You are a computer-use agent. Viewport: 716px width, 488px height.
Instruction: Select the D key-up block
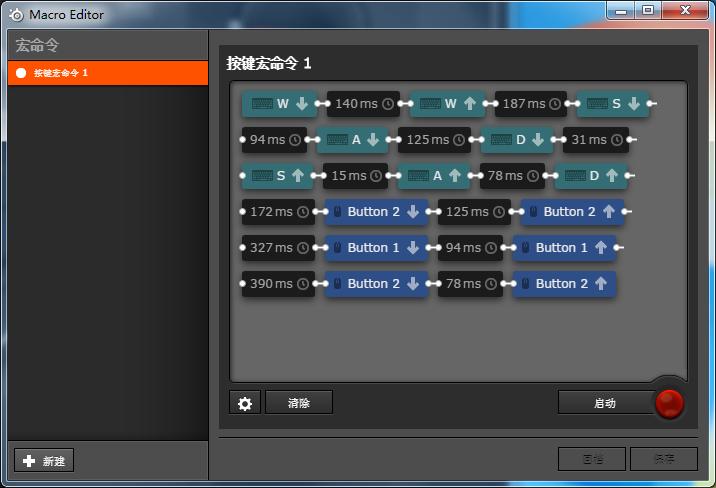pos(592,176)
